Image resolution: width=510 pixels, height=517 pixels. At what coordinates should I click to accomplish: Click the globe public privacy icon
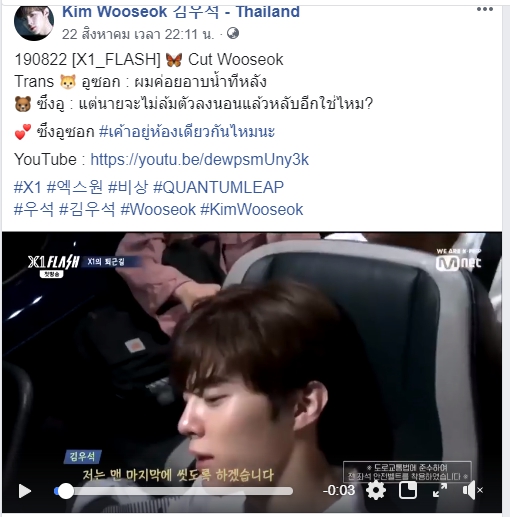(x=233, y=33)
